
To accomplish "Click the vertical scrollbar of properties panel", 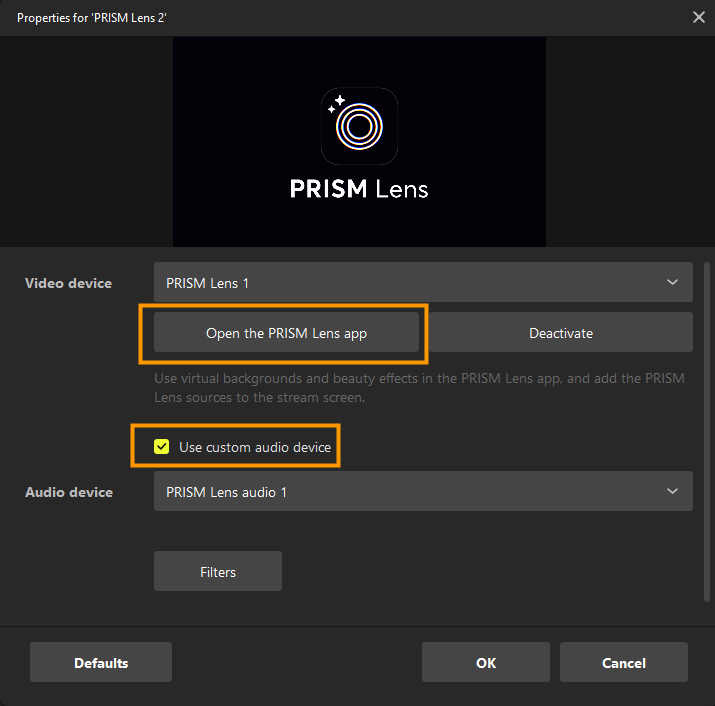I will pos(708,430).
